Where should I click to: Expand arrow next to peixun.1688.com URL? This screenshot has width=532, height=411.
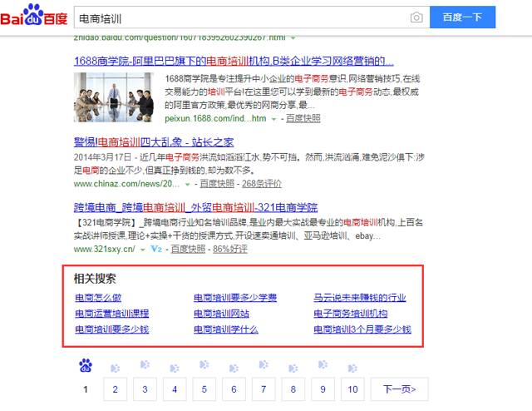coord(273,119)
